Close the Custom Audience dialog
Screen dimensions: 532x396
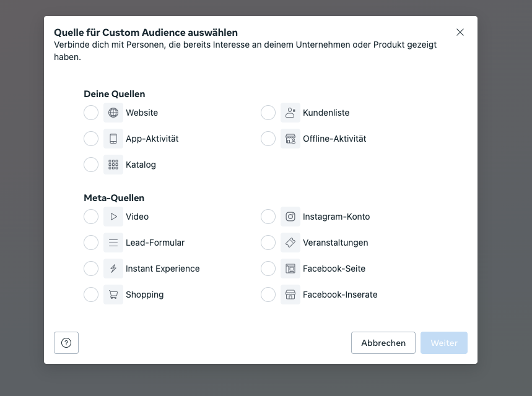pos(460,32)
